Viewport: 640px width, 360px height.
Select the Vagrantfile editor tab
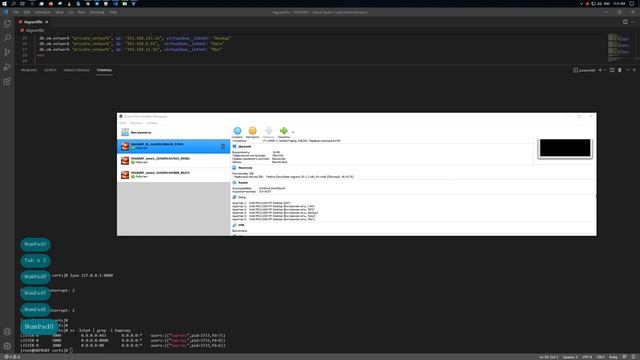click(x=33, y=22)
